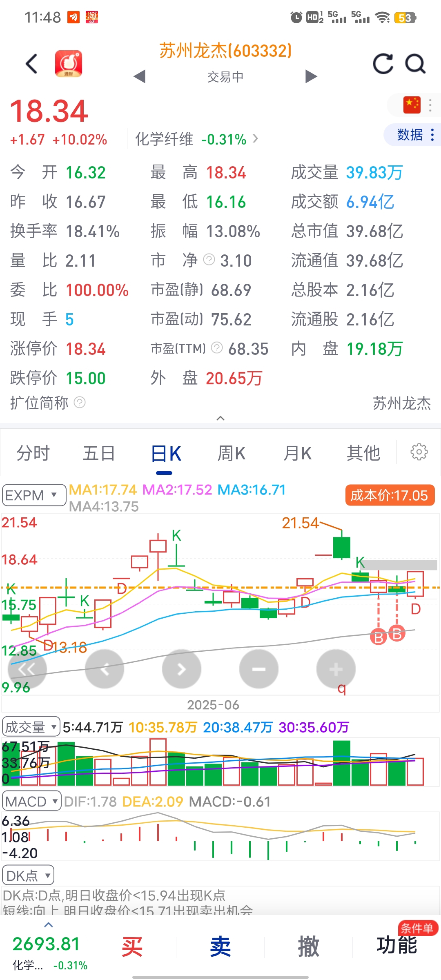Tap the 涨停价 18.34 value
The image size is (441, 980).
86,349
